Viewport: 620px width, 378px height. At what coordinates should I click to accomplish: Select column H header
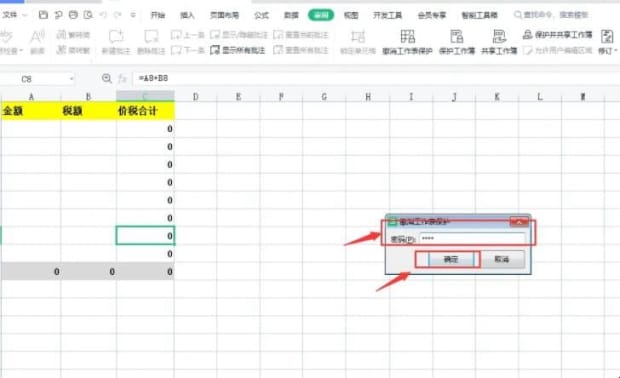368,96
